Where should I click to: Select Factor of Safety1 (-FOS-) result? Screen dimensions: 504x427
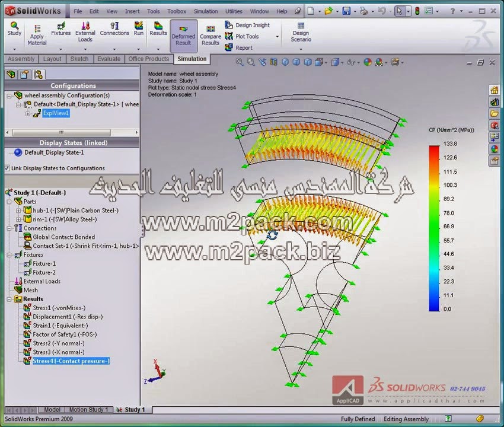[x=65, y=334]
